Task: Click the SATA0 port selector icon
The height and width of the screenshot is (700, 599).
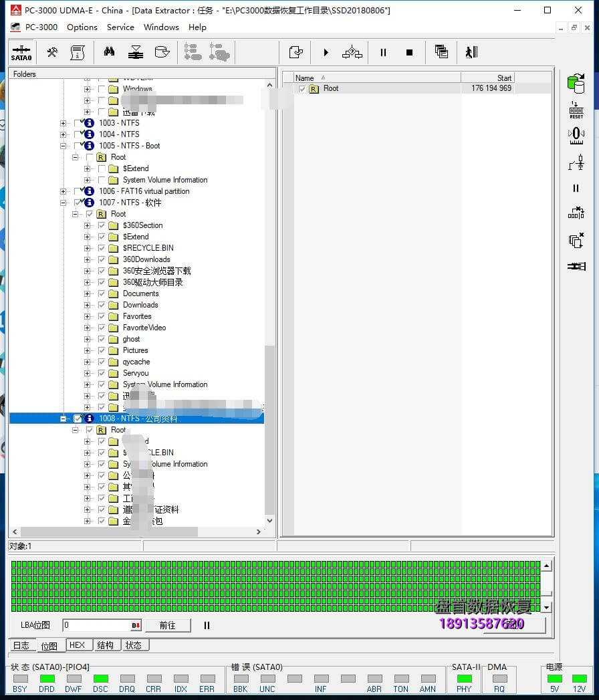Action: 21,52
